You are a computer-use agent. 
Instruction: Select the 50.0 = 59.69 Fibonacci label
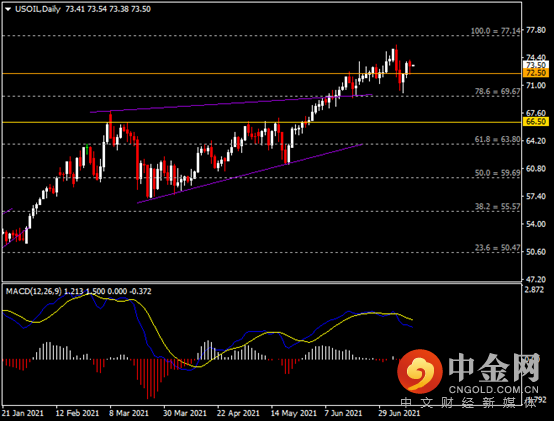pos(497,173)
